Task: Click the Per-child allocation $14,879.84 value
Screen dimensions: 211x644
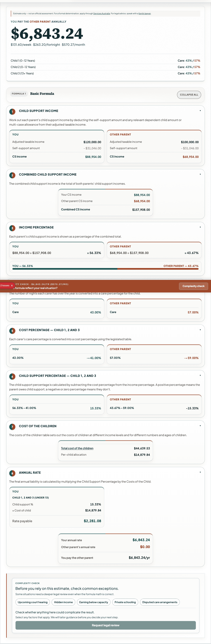Action: 142,455
